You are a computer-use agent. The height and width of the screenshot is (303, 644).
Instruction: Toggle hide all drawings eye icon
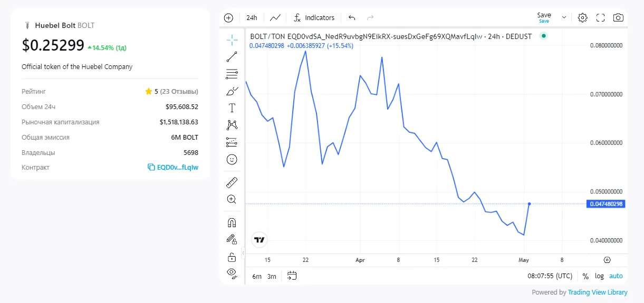tap(232, 272)
